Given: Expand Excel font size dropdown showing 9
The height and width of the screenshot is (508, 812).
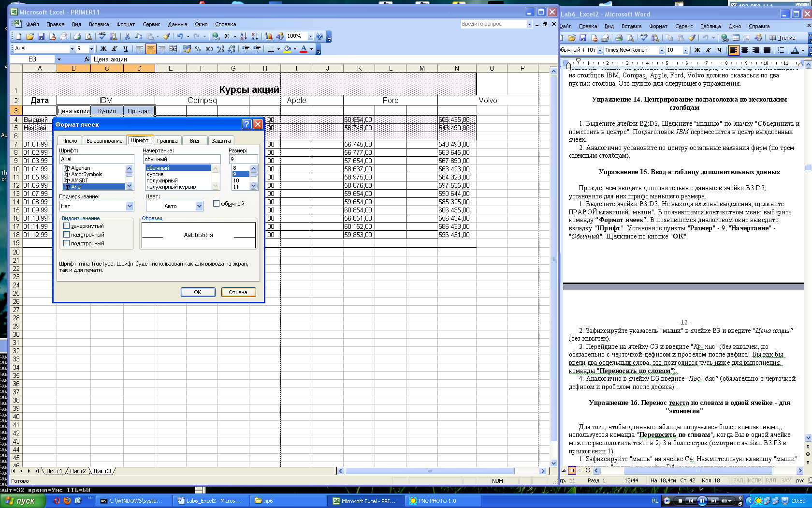Looking at the screenshot, I should point(91,49).
